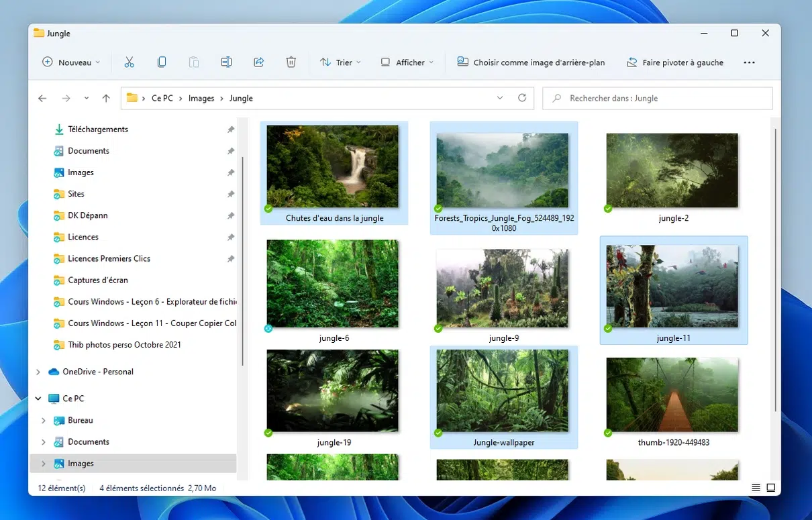Click the Copy icon in toolbar
The height and width of the screenshot is (520, 812).
click(162, 62)
